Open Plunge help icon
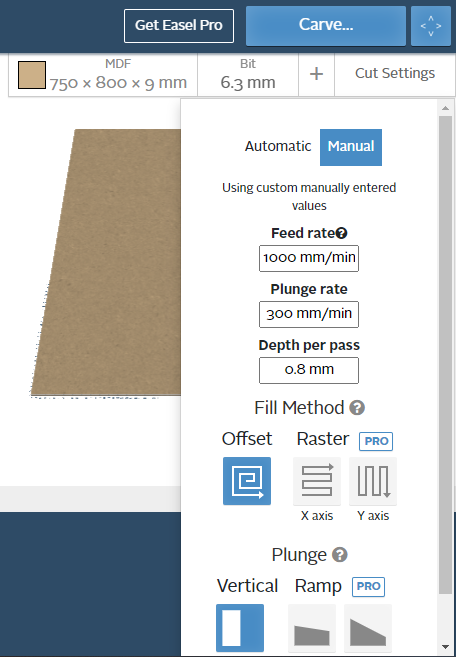456x657 pixels. tap(340, 555)
